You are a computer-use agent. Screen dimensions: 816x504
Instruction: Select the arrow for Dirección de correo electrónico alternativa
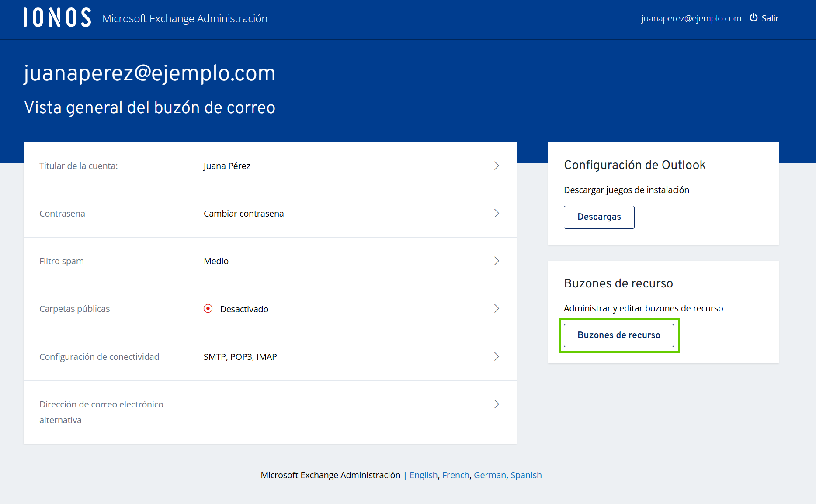point(497,404)
